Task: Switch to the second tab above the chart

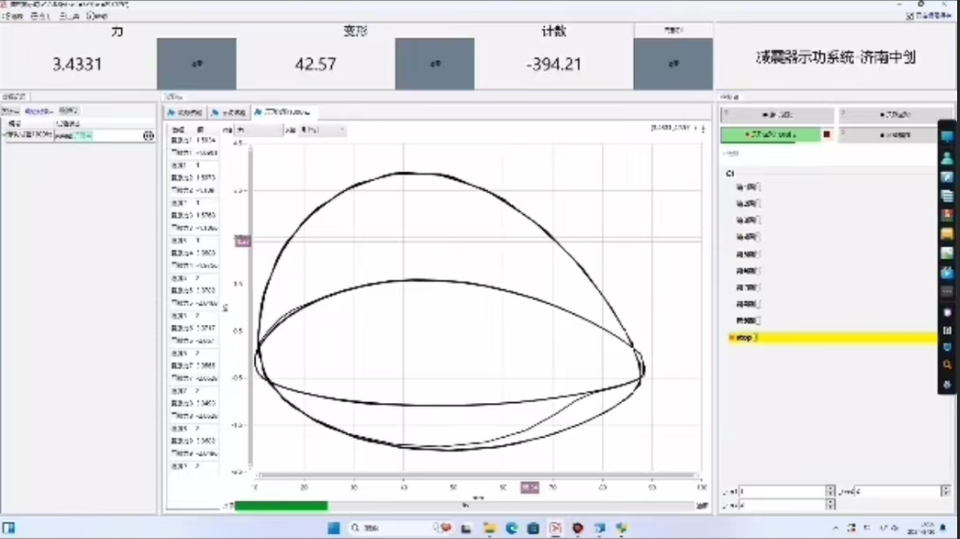Action: tap(228, 112)
